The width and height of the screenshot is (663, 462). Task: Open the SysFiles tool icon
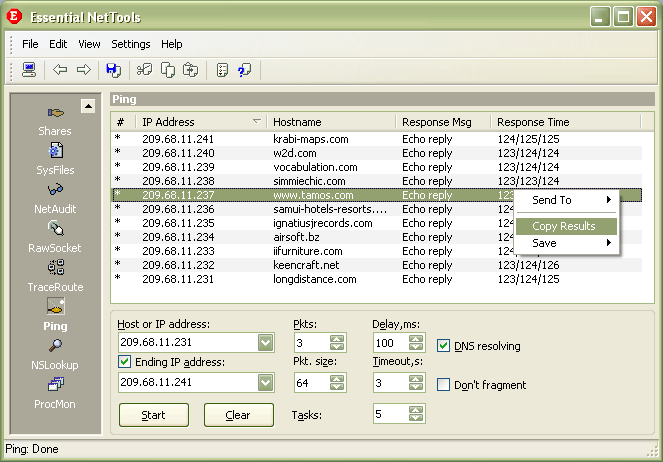55,151
